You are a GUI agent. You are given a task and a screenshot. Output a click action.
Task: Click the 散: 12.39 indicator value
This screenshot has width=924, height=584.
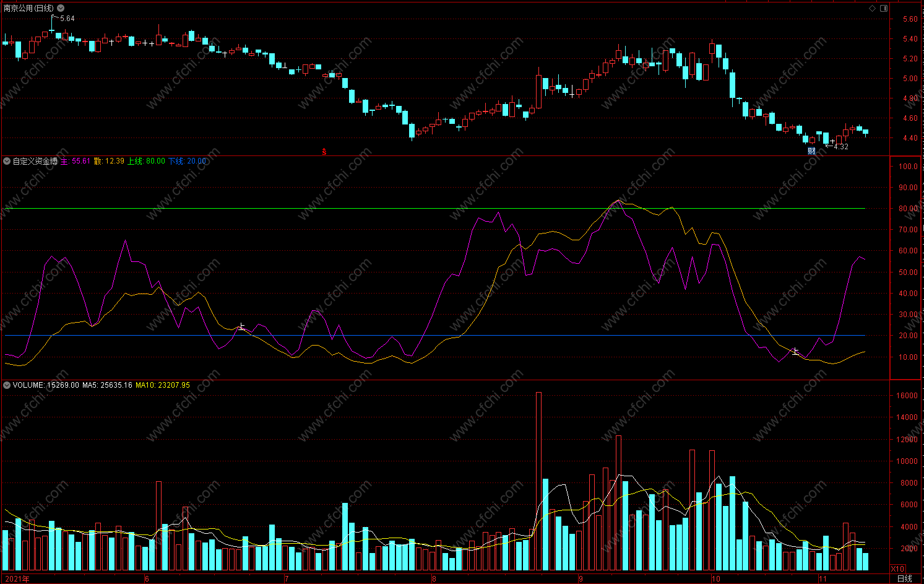pyautogui.click(x=109, y=161)
